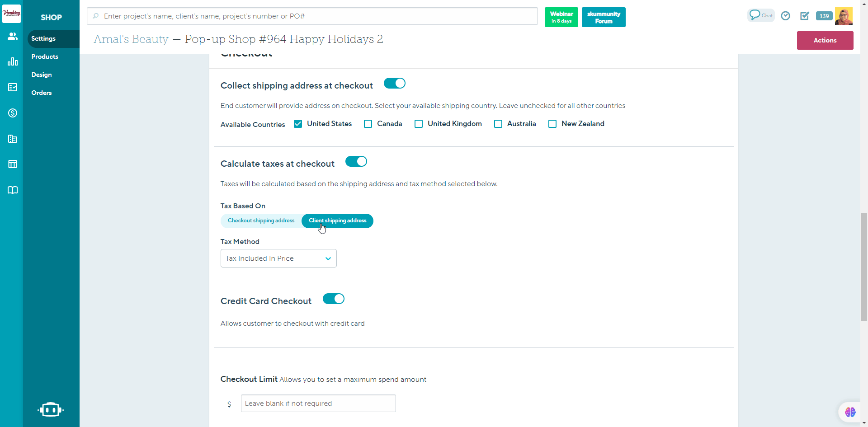Open the Actions dropdown button

coord(825,40)
